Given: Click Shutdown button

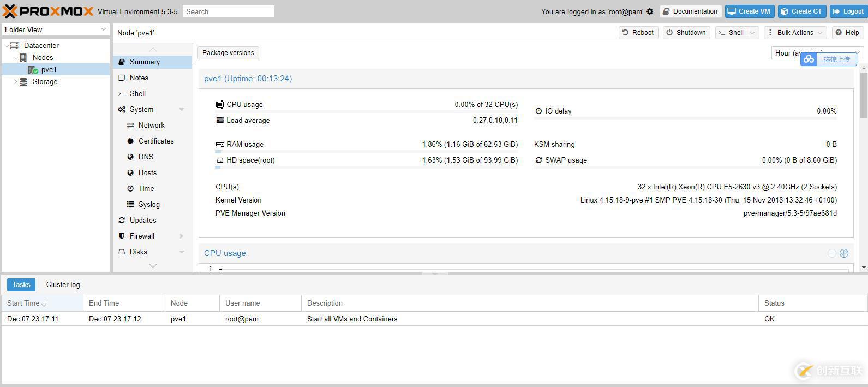Looking at the screenshot, I should click(x=686, y=33).
